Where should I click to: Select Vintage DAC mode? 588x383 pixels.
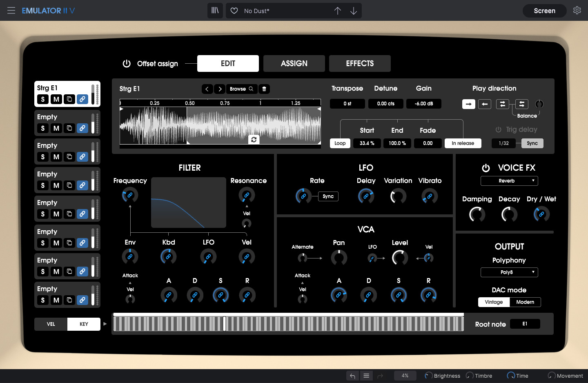494,302
